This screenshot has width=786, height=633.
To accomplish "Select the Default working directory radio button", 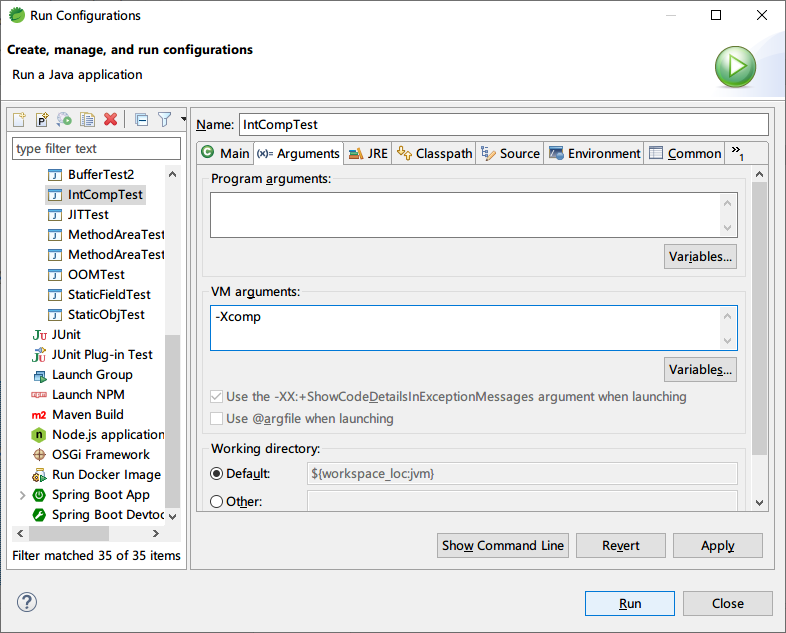I will (217, 473).
